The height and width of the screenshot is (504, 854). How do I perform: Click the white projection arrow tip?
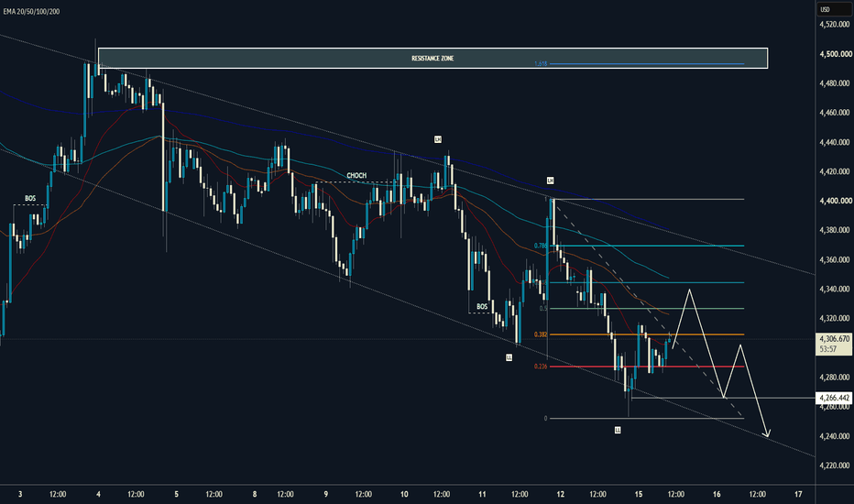pos(767,434)
